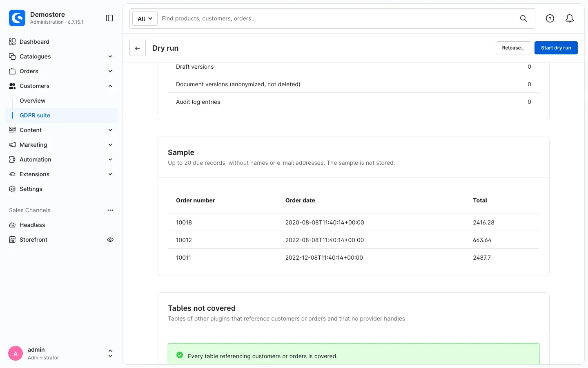Click the Extensions plug icon

pos(12,174)
